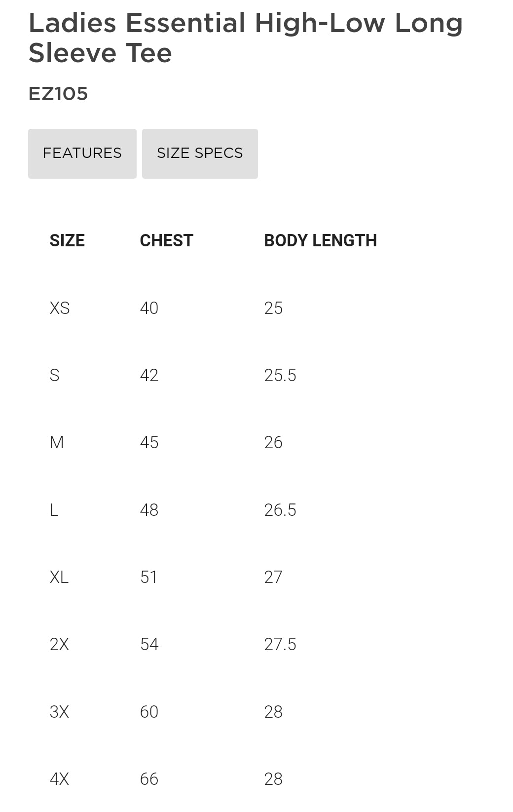
Task: Click the CHEST column header
Action: click(x=166, y=240)
